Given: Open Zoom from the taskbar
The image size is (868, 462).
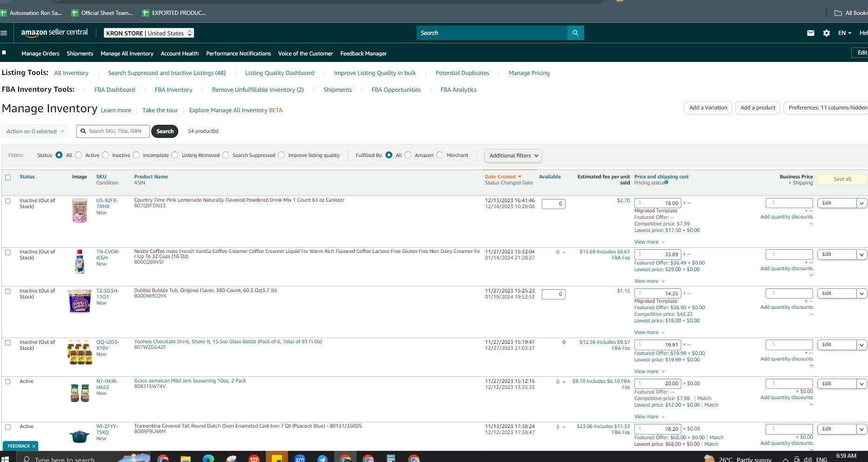Looking at the screenshot, I should [x=299, y=459].
